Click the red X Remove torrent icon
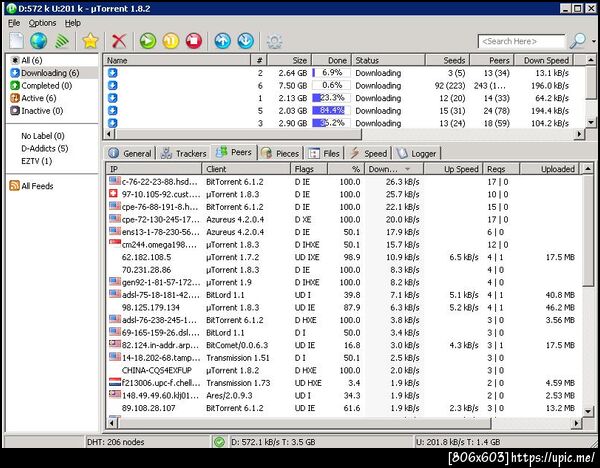Screen dimensions: 600x468 click(x=119, y=41)
